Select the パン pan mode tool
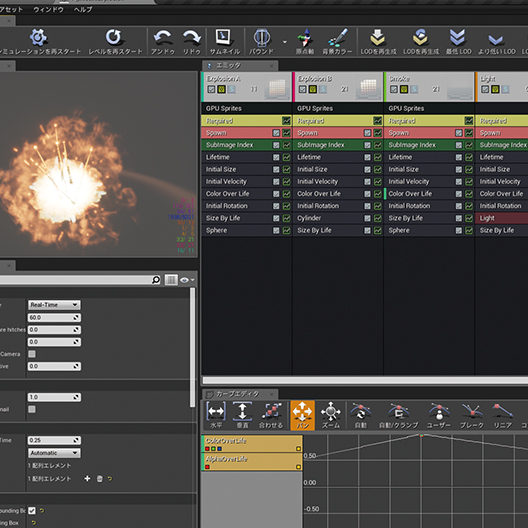The width and height of the screenshot is (528, 528). point(302,415)
